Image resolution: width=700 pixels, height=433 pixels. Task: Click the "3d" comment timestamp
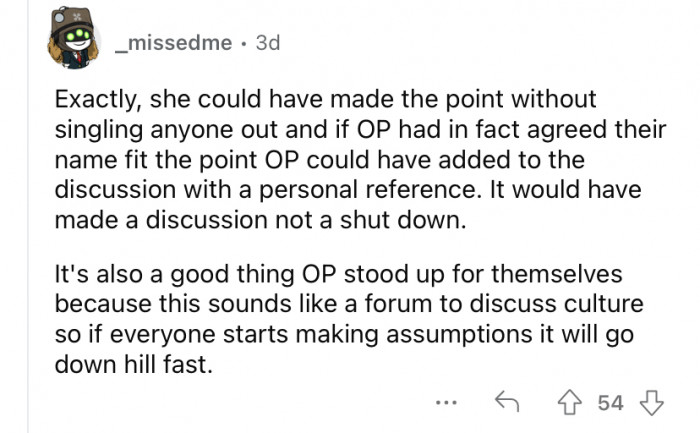[x=267, y=44]
